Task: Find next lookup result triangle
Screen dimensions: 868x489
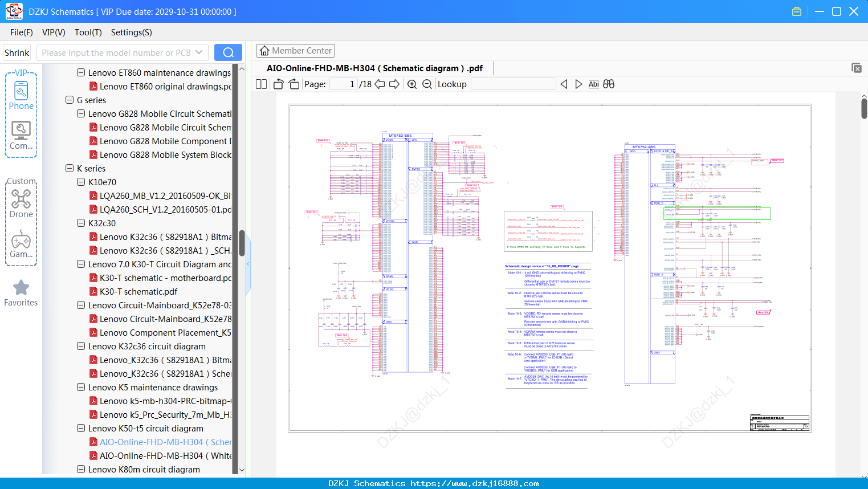Action: click(x=578, y=84)
